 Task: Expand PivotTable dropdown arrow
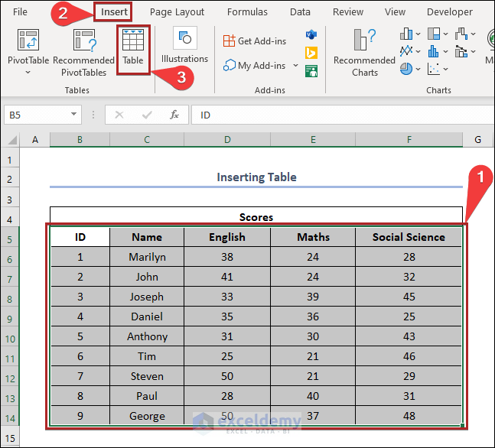click(x=28, y=73)
